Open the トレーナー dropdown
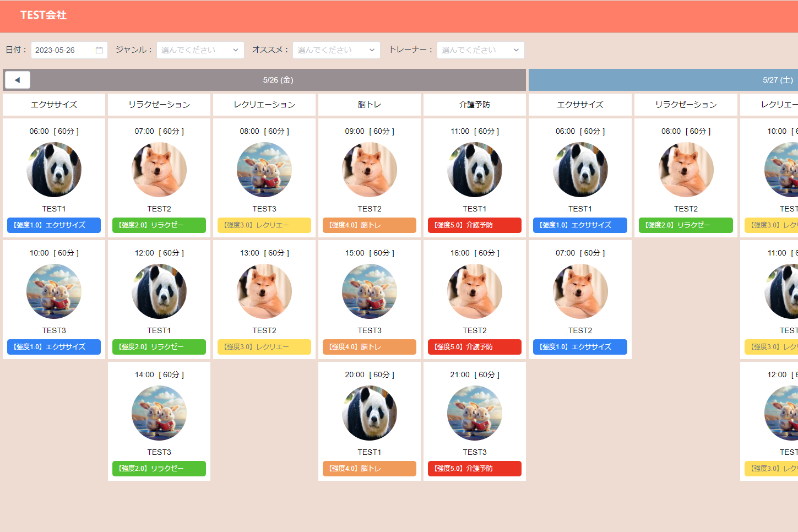 (x=481, y=50)
